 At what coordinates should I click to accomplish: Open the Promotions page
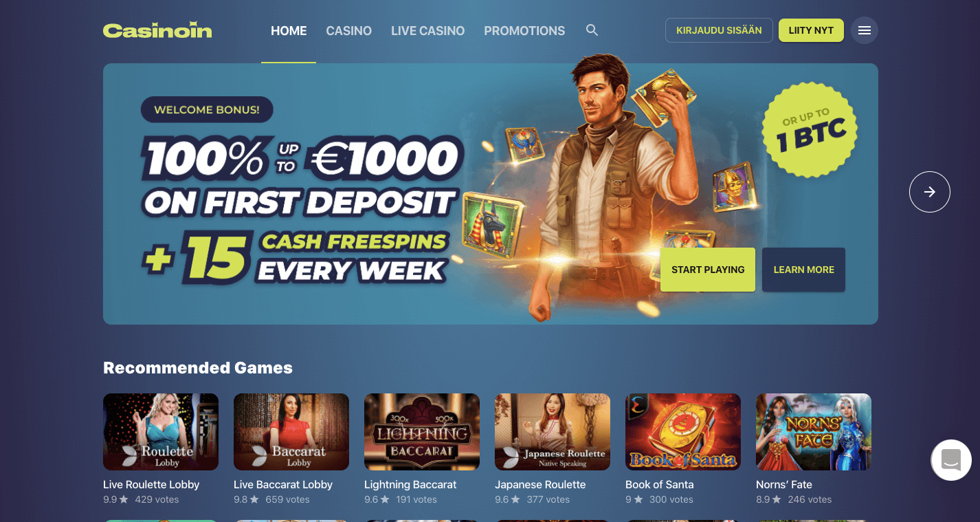524,31
